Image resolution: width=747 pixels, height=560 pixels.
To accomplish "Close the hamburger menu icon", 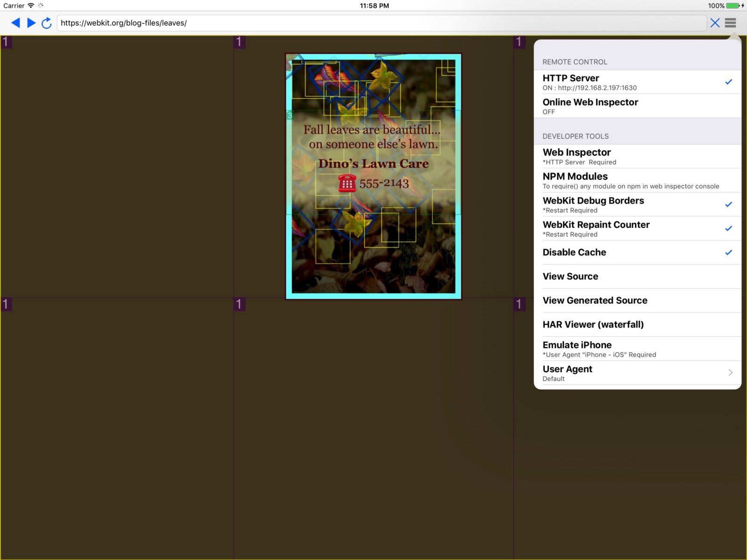I will pyautogui.click(x=731, y=23).
